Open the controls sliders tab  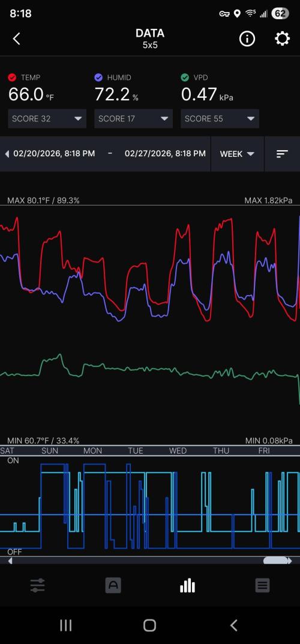tap(37, 585)
